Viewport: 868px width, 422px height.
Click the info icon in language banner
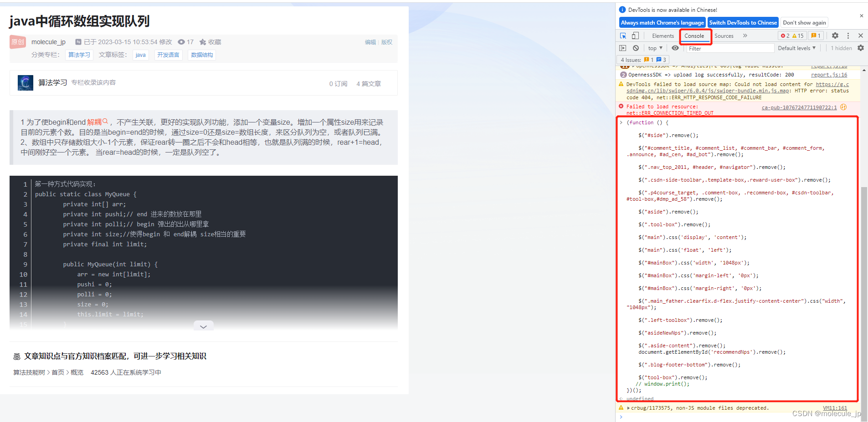622,10
